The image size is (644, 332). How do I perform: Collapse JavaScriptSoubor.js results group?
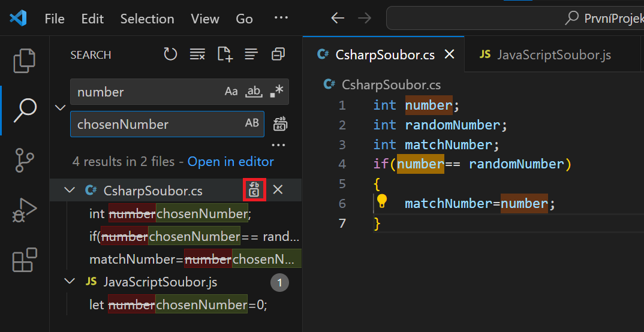(70, 282)
